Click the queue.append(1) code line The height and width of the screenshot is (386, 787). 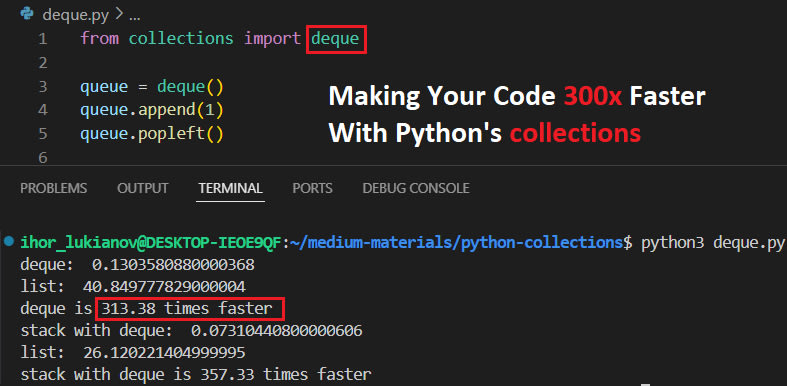point(152,110)
